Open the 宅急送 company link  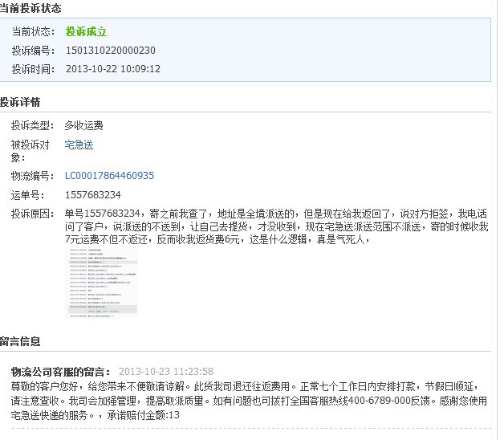point(79,145)
